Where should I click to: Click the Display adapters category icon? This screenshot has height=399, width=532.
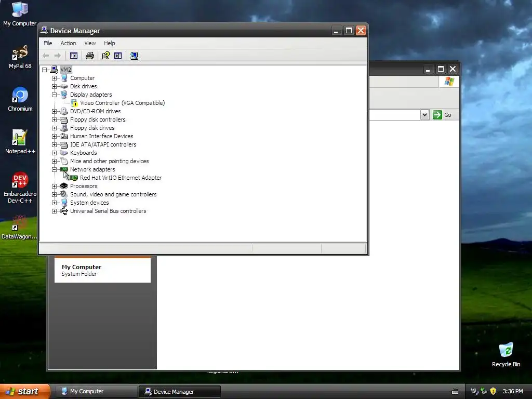(64, 95)
